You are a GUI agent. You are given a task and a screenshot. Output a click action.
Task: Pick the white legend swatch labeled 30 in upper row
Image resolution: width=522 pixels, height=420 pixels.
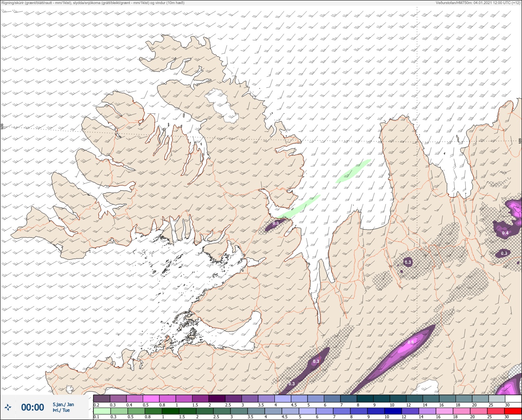(513, 398)
